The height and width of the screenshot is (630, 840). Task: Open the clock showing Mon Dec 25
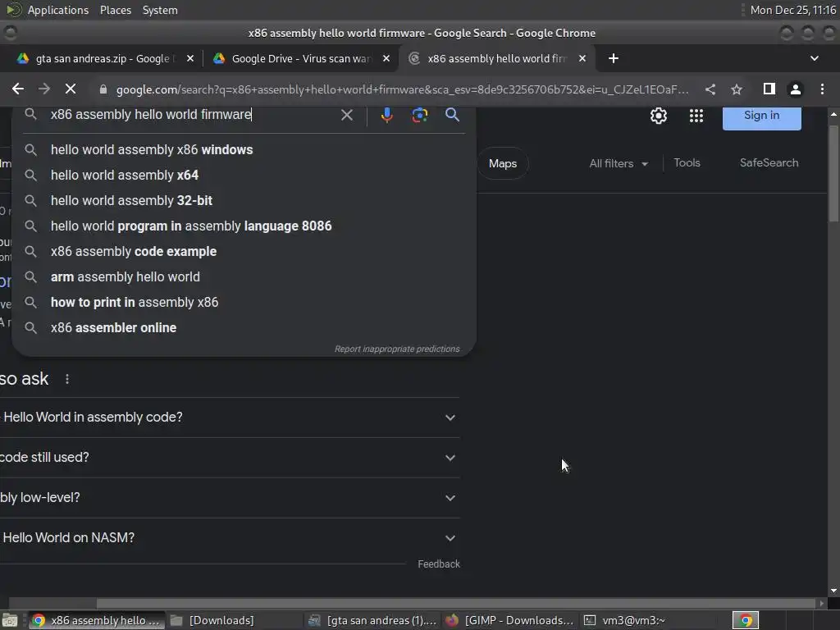click(793, 10)
